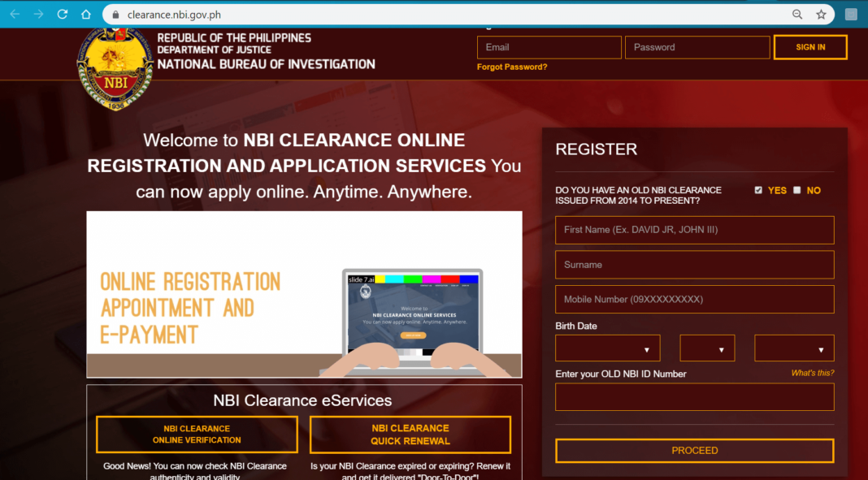
Task: Open the Forgot Password link
Action: pyautogui.click(x=512, y=67)
